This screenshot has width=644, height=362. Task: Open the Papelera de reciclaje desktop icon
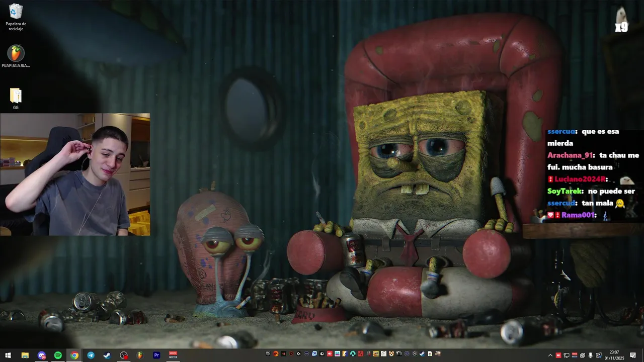point(16,17)
